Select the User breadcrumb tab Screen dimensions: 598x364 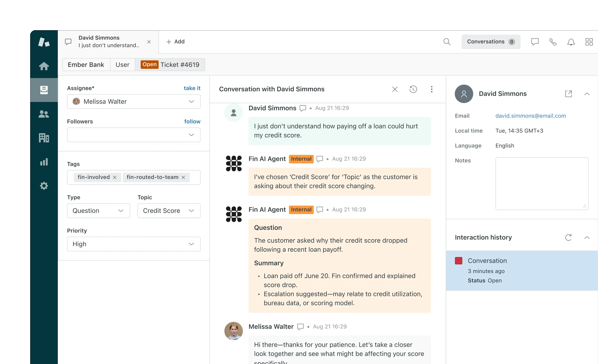coord(122,64)
